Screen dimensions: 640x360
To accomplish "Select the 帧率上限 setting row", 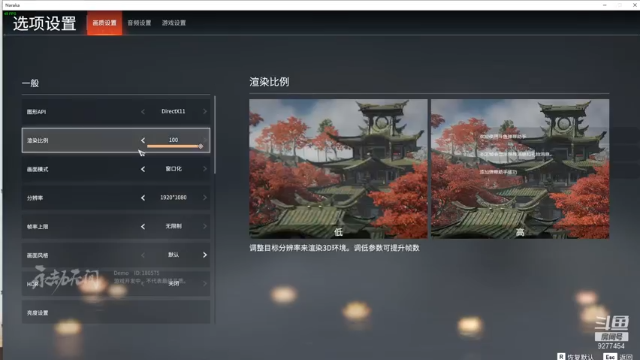I will pyautogui.click(x=116, y=226).
